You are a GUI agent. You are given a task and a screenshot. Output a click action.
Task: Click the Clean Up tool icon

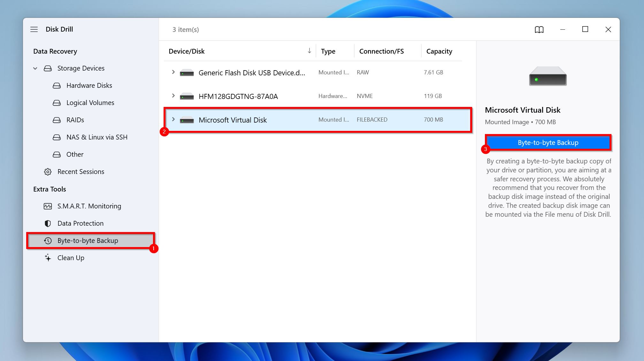pyautogui.click(x=48, y=258)
